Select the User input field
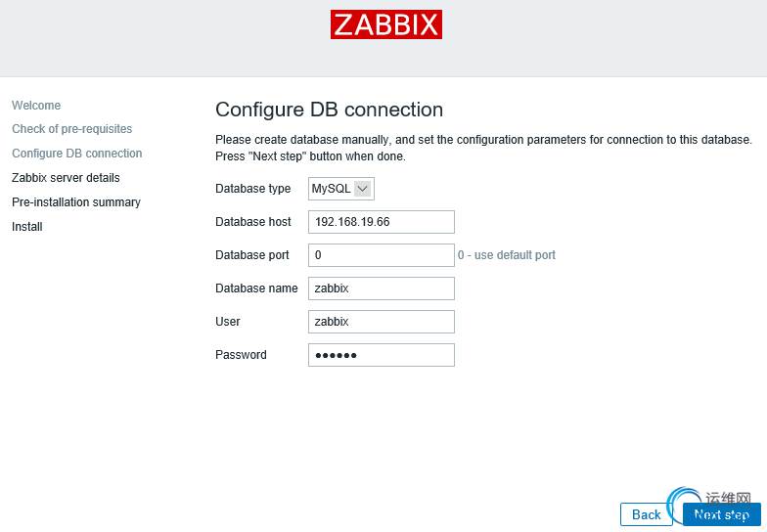 tap(382, 322)
